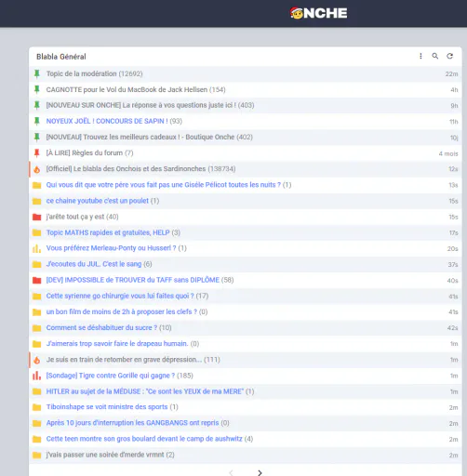Click the previous page arrow
The height and width of the screenshot is (476, 467).
click(231, 472)
